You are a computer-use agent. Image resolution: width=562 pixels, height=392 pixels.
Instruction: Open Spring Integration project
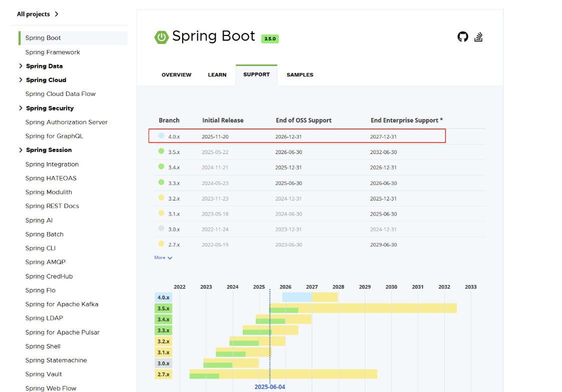point(52,164)
